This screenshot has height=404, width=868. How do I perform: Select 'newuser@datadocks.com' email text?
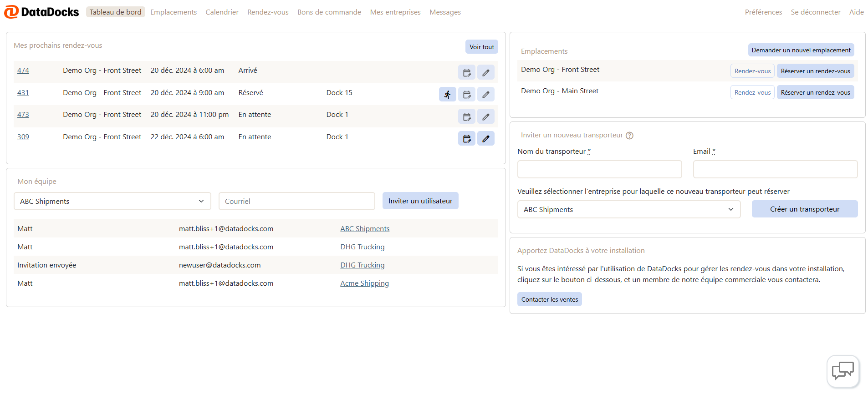point(220,265)
